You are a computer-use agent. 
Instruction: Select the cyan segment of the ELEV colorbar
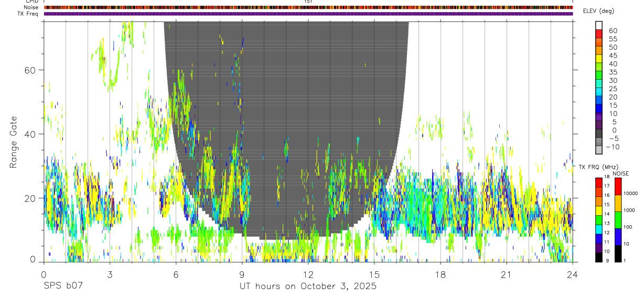[x=599, y=92]
